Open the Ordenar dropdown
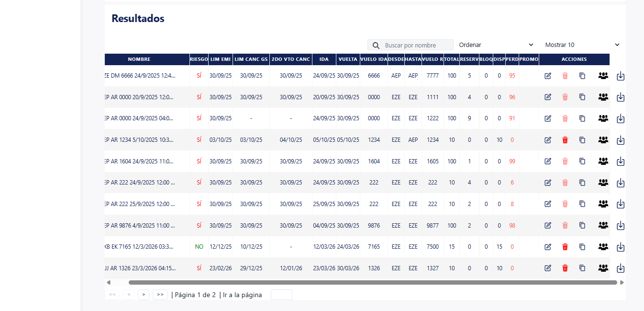Screen dimensions: 644x311 point(496,45)
